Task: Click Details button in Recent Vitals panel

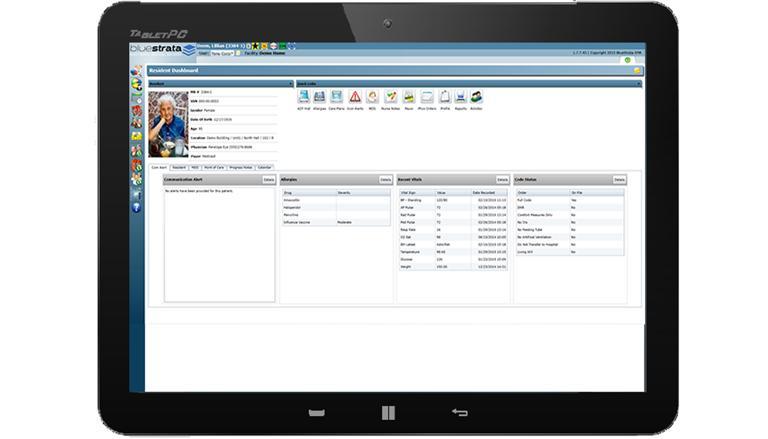Action: pos(503,180)
